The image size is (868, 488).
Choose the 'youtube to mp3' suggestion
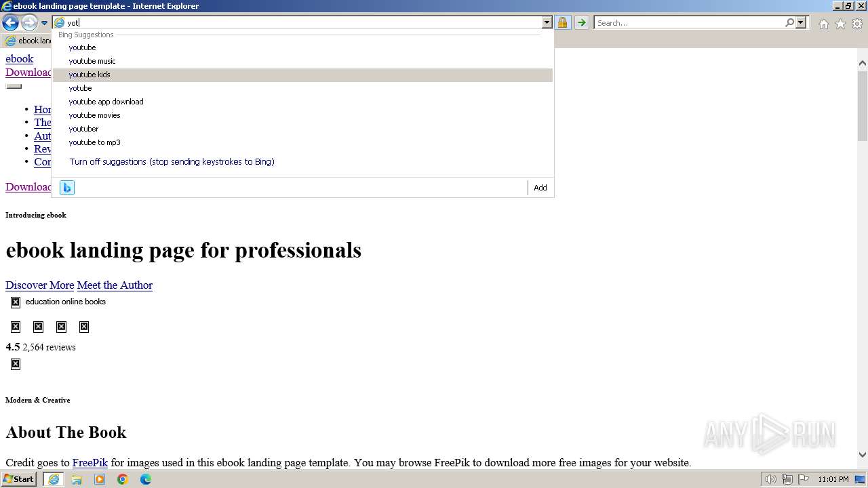pos(302,142)
